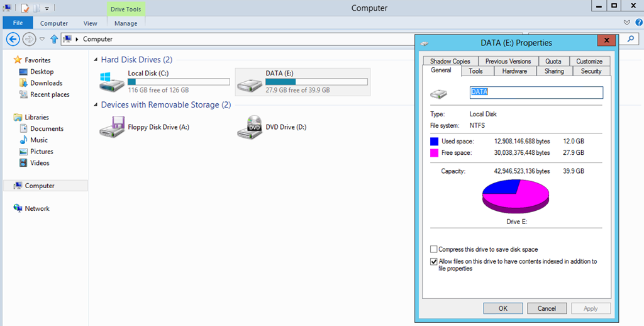Select Computer in the navigation pane
The height and width of the screenshot is (326, 644).
point(45,186)
